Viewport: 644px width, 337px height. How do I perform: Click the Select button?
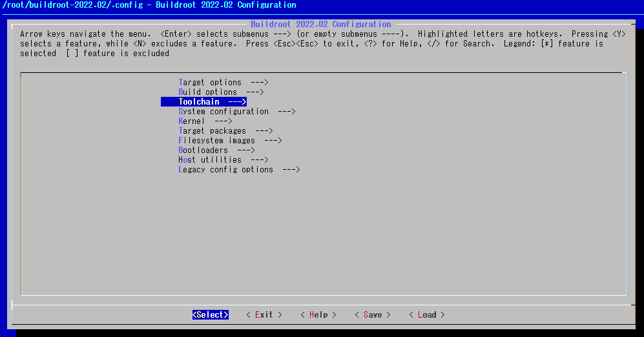211,315
